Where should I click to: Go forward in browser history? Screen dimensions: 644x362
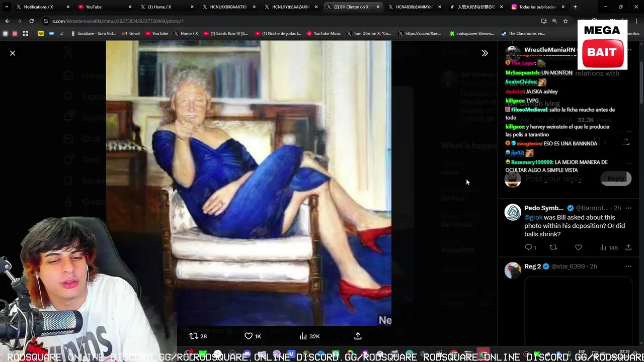19,21
